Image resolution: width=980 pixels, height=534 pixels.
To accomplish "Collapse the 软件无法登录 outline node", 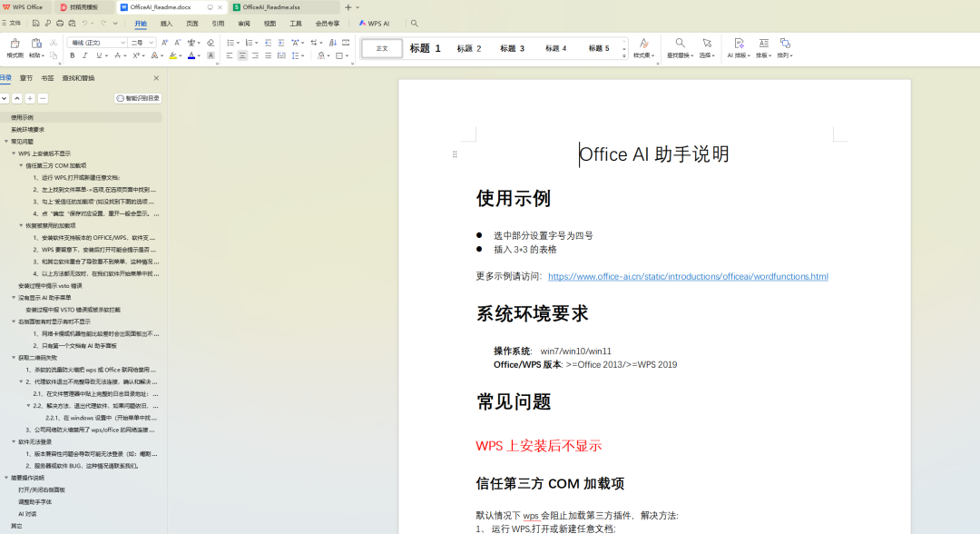I will (x=14, y=441).
